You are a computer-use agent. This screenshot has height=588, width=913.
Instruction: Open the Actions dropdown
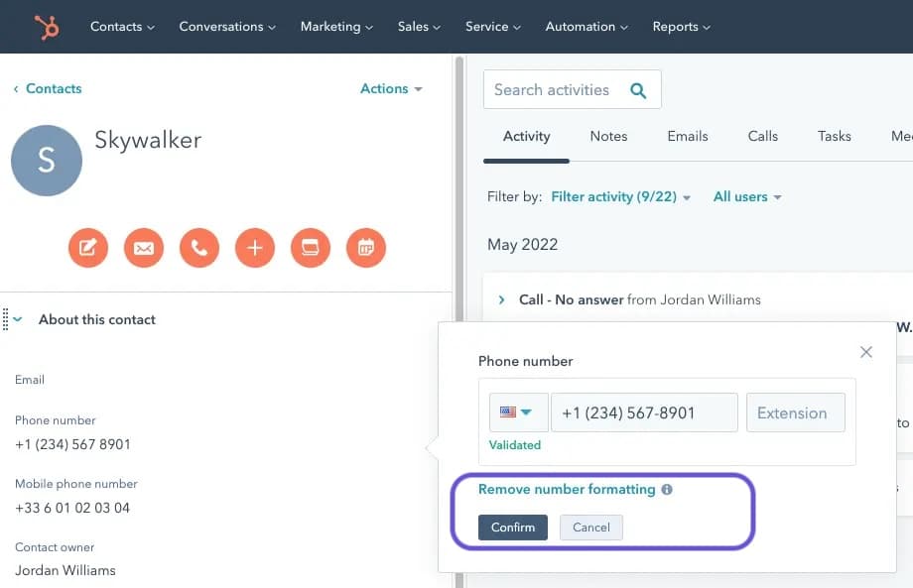coord(391,89)
